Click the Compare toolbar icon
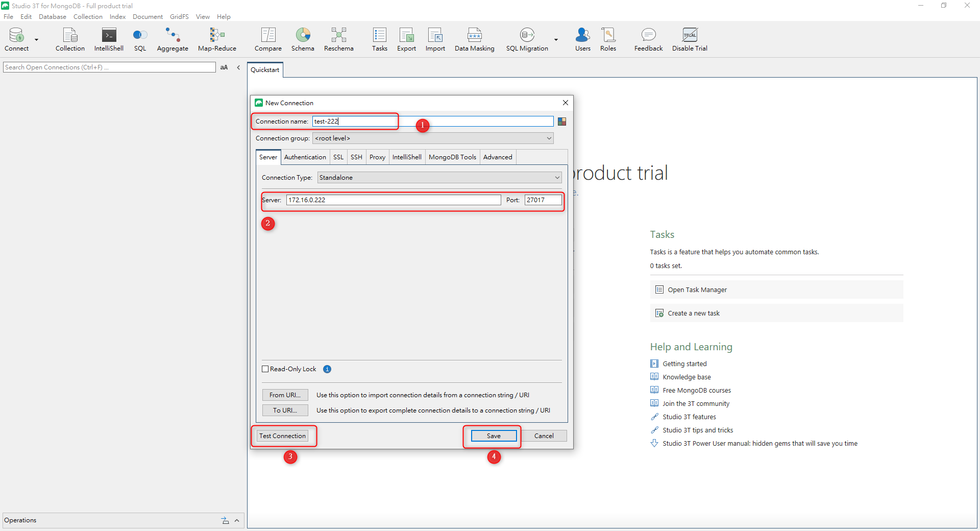 [268, 39]
